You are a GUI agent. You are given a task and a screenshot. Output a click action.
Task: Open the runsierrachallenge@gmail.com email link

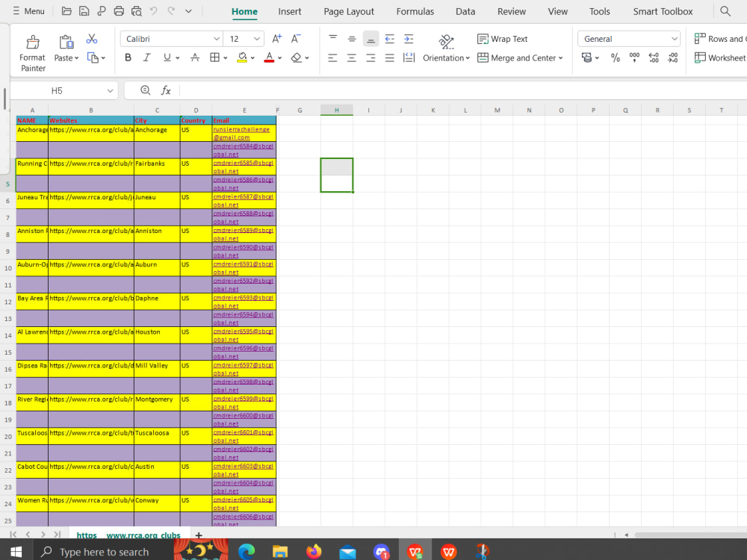tap(241, 134)
